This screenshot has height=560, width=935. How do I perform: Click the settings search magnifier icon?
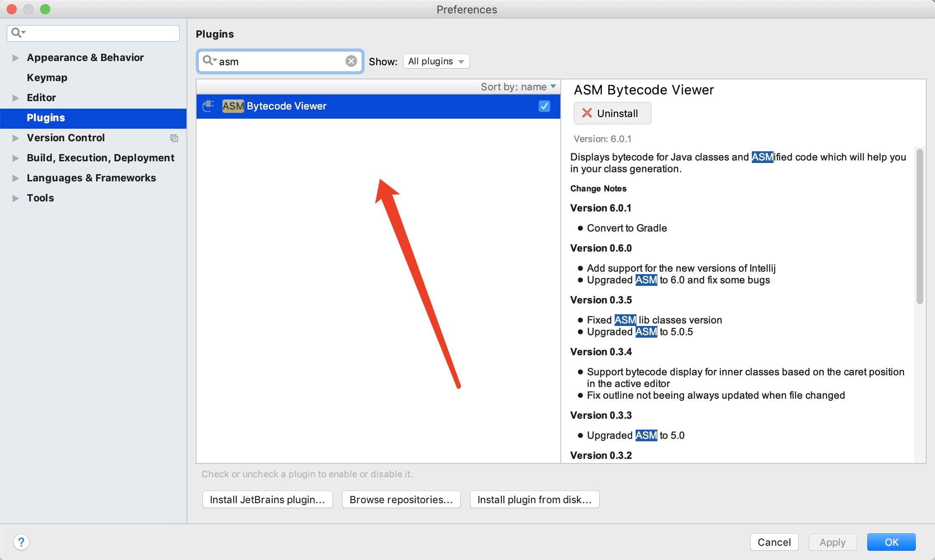tap(16, 33)
